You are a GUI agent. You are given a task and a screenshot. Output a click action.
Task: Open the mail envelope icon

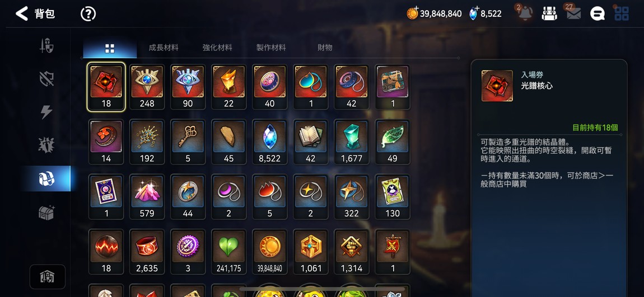(573, 13)
